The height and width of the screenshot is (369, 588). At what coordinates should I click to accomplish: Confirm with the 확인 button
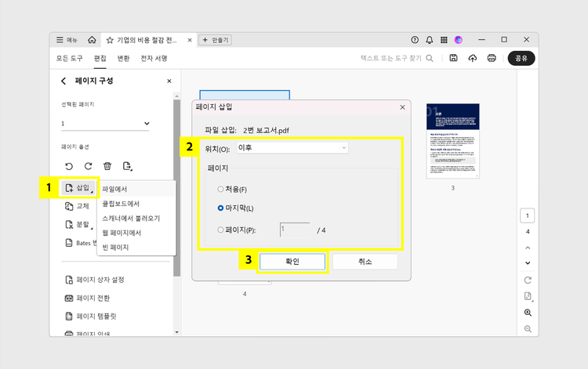pyautogui.click(x=292, y=262)
